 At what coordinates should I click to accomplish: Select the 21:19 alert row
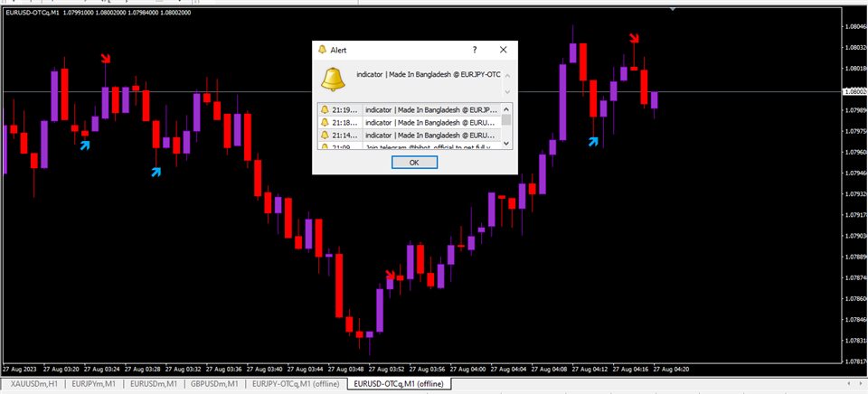(409, 109)
